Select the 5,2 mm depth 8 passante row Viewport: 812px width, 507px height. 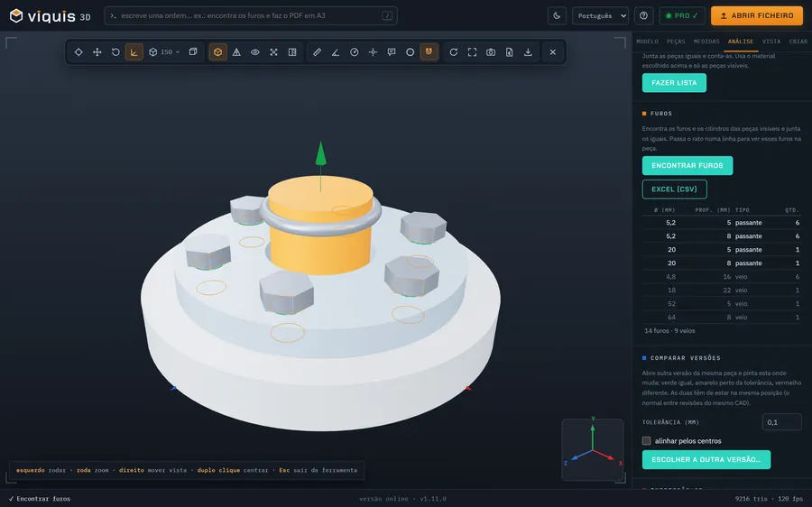pos(722,236)
